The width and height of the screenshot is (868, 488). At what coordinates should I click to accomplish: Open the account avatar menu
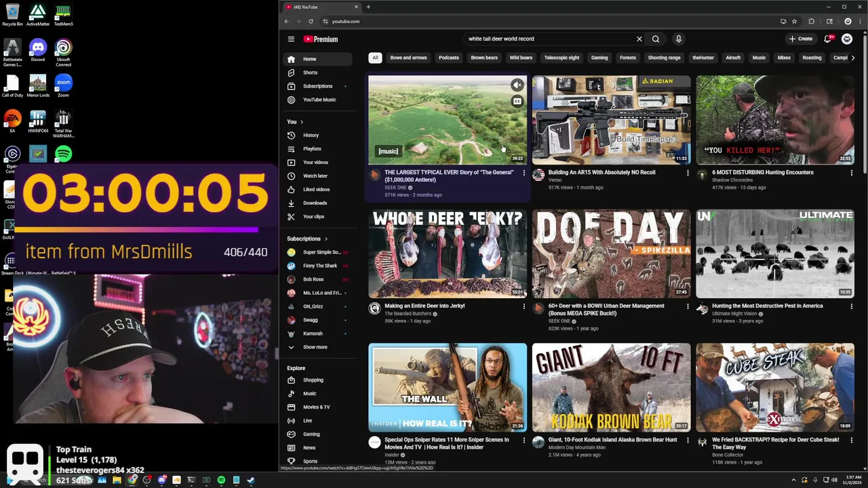coord(847,39)
